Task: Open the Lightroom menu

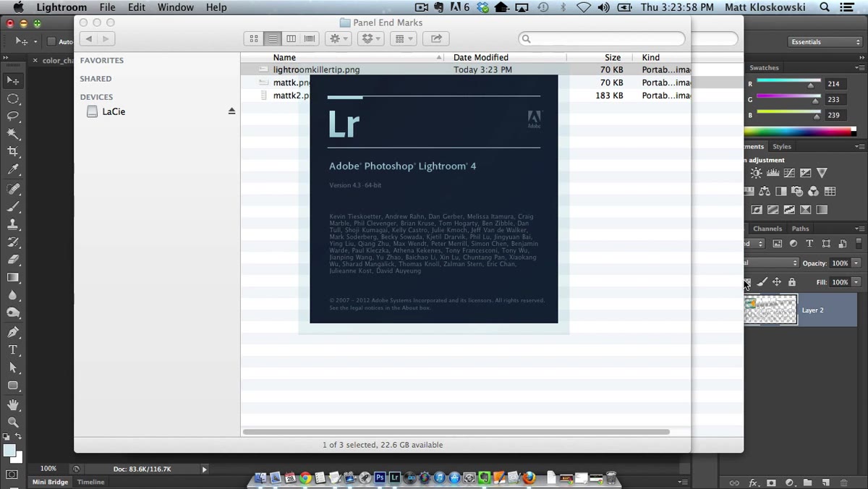Action: tap(61, 7)
